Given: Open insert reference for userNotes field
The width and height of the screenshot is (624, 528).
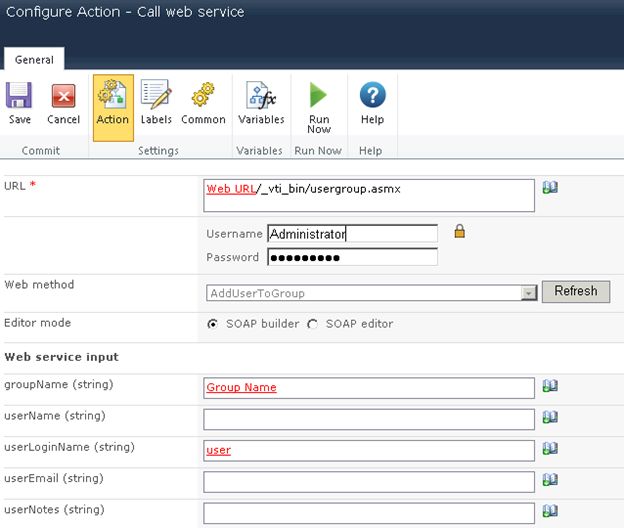Looking at the screenshot, I should (x=550, y=511).
